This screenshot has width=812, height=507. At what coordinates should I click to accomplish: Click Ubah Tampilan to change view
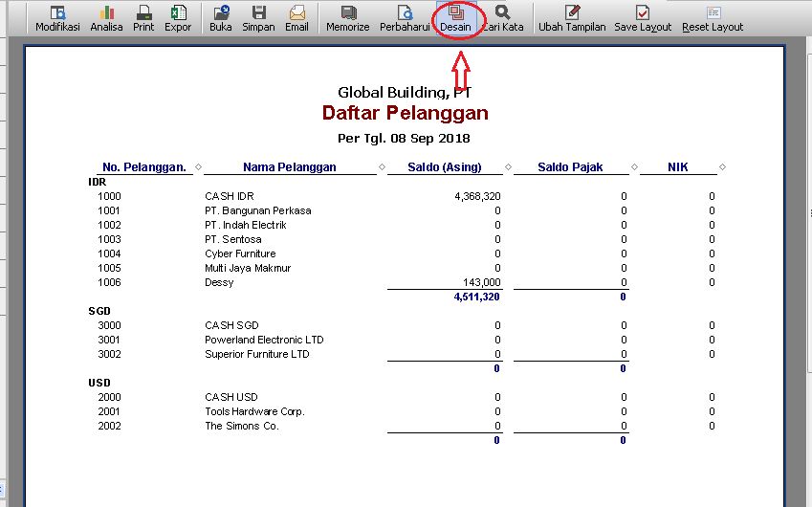click(x=572, y=17)
